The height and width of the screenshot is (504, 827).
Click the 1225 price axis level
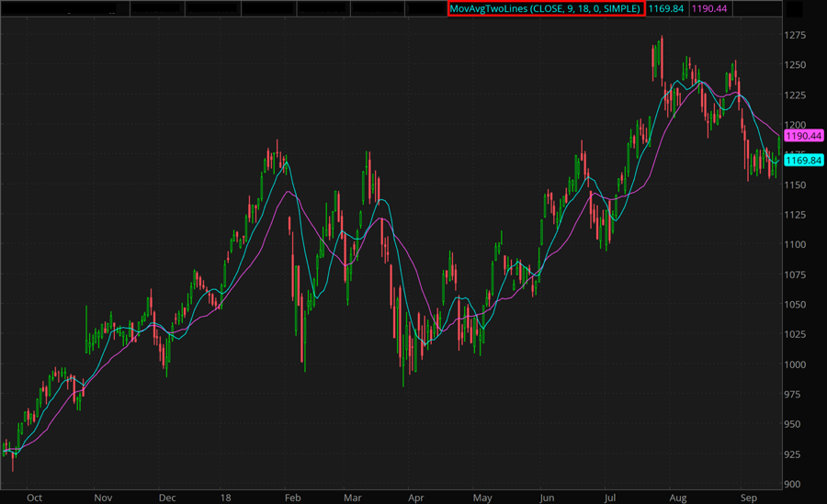click(x=796, y=95)
